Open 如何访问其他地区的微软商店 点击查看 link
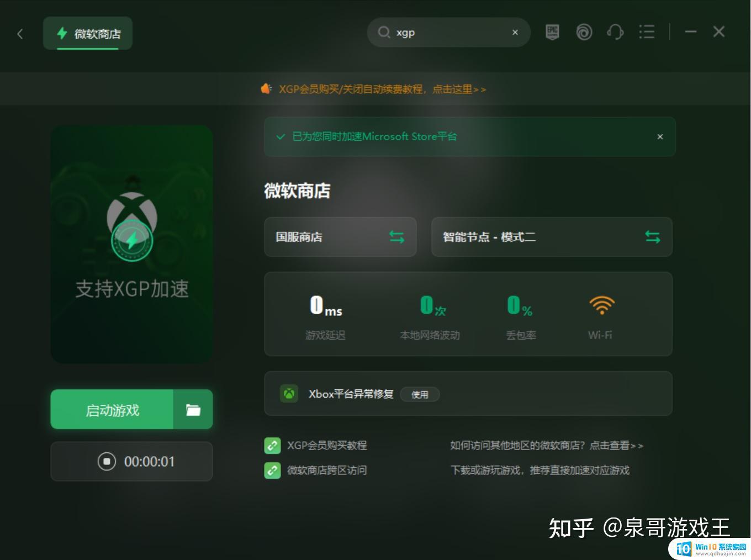This screenshot has height=560, width=751. [547, 445]
